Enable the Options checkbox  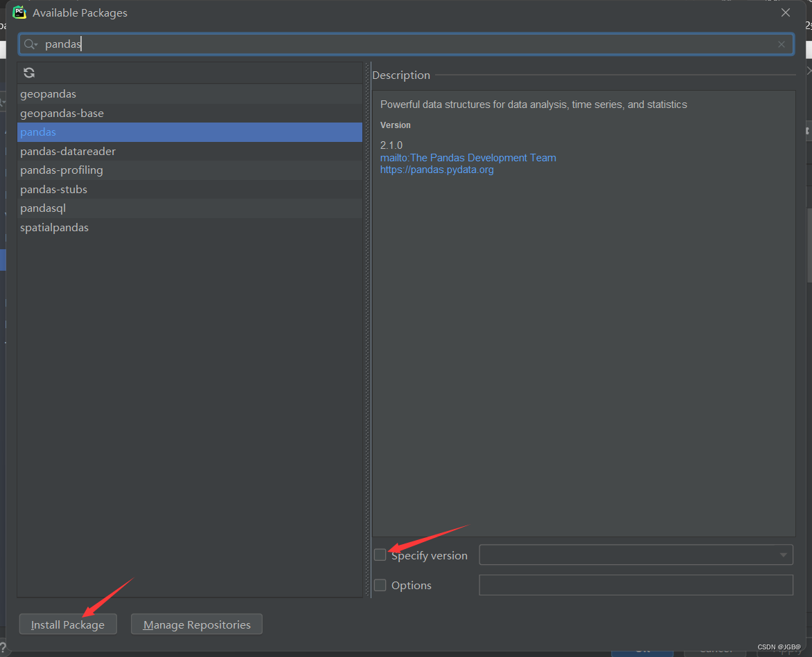click(x=380, y=585)
